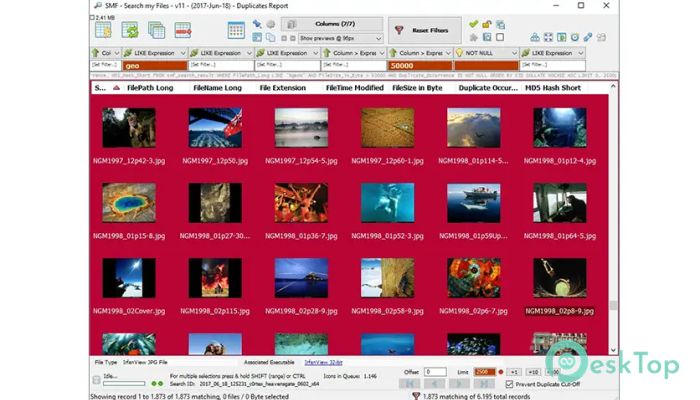Click the copy sheets icon beside padlock
The height and width of the screenshot is (400, 700).
pos(500,24)
